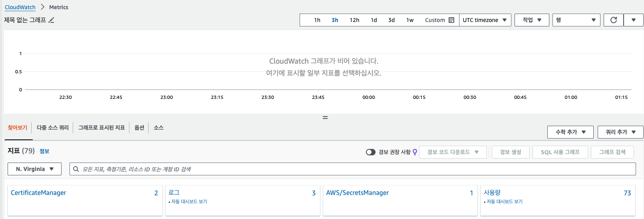The image size is (644, 219).
Task: Click 자동 대시보드 보기 under 로그
Action: coord(189,202)
